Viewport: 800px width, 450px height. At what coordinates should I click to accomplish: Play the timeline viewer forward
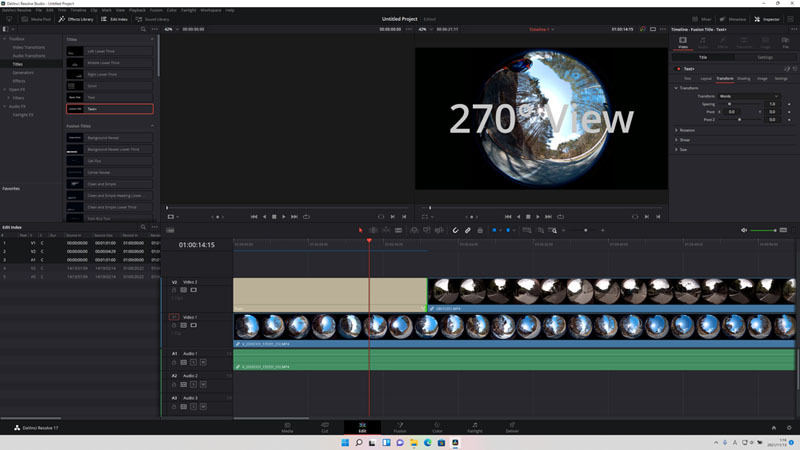538,217
